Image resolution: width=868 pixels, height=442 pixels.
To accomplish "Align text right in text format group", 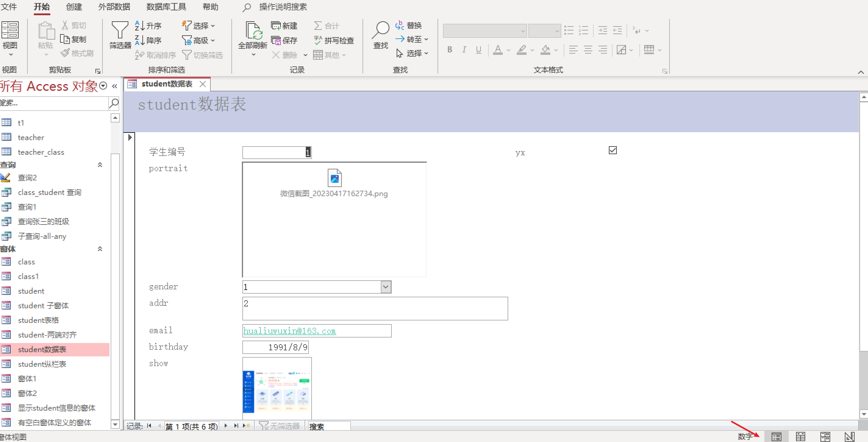I will [x=602, y=50].
